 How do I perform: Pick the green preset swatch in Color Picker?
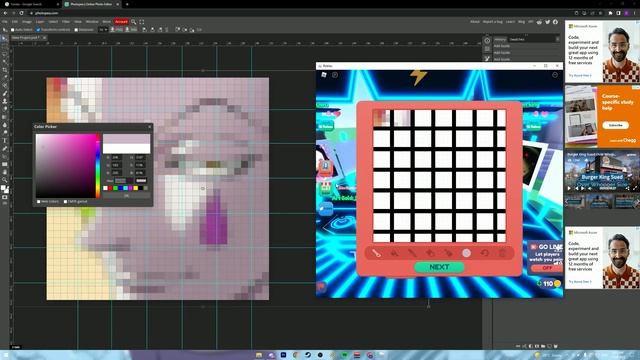click(x=116, y=188)
